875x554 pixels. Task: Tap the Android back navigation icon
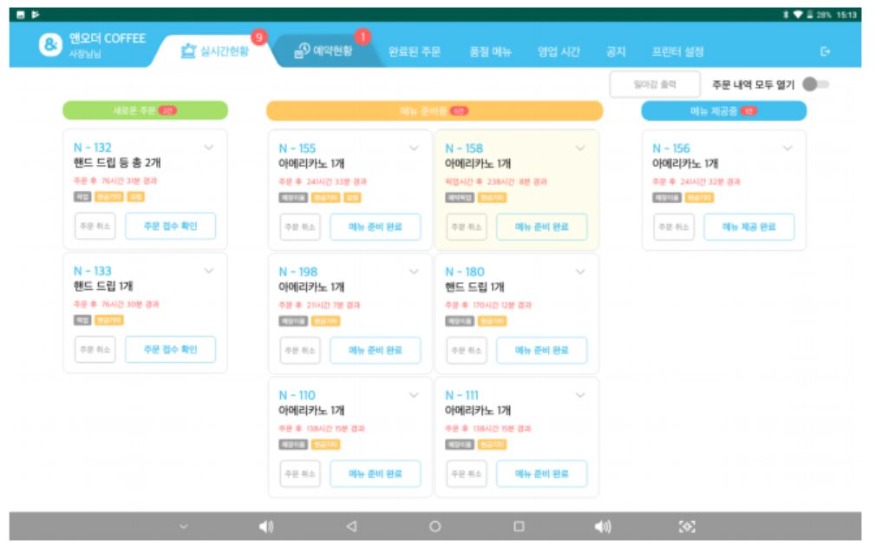pos(351,526)
